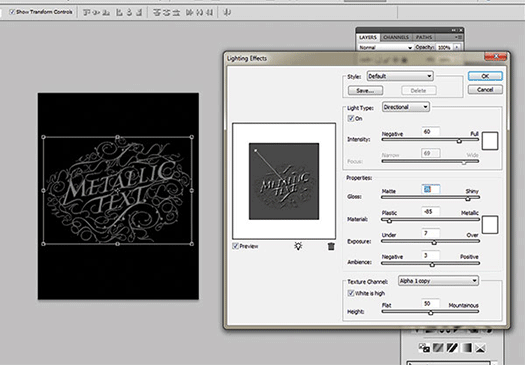
Task: Switch to the Paths tab
Action: coord(424,37)
